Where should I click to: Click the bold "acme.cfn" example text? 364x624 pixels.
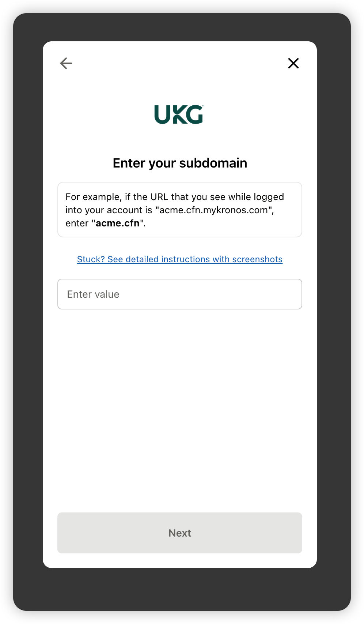(x=118, y=223)
